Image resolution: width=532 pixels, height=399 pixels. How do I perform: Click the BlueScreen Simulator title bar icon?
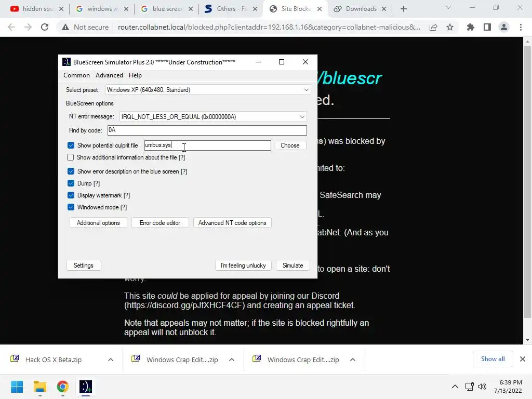pyautogui.click(x=66, y=62)
